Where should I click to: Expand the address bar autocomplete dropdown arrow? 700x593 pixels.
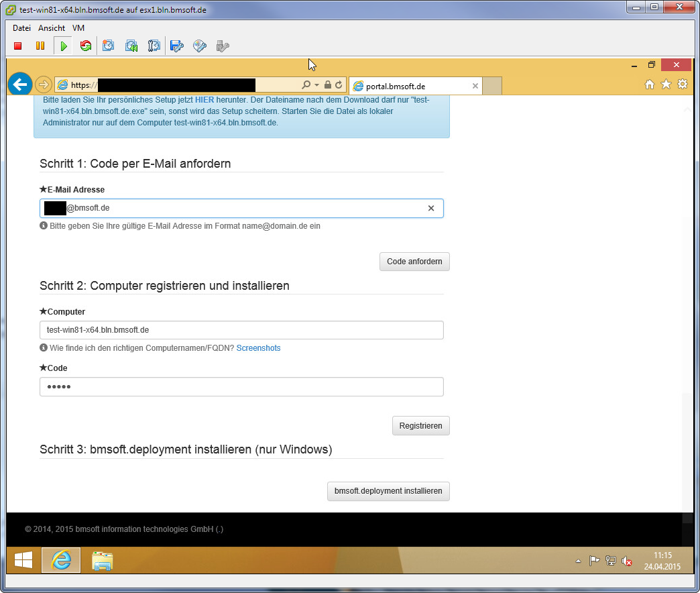[316, 85]
